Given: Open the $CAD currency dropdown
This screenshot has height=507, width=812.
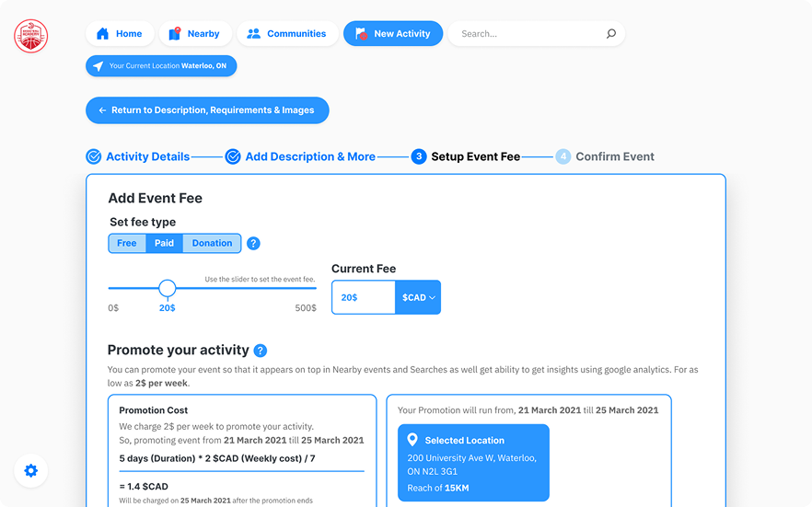Looking at the screenshot, I should tap(418, 298).
